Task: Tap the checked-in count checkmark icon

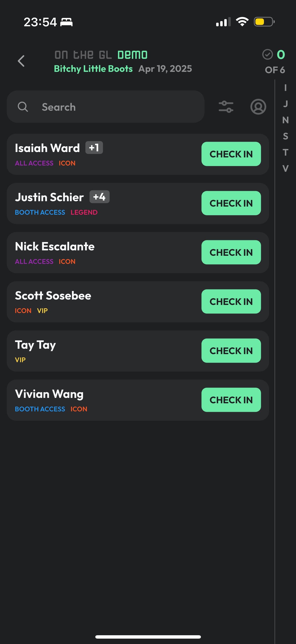Action: [267, 54]
